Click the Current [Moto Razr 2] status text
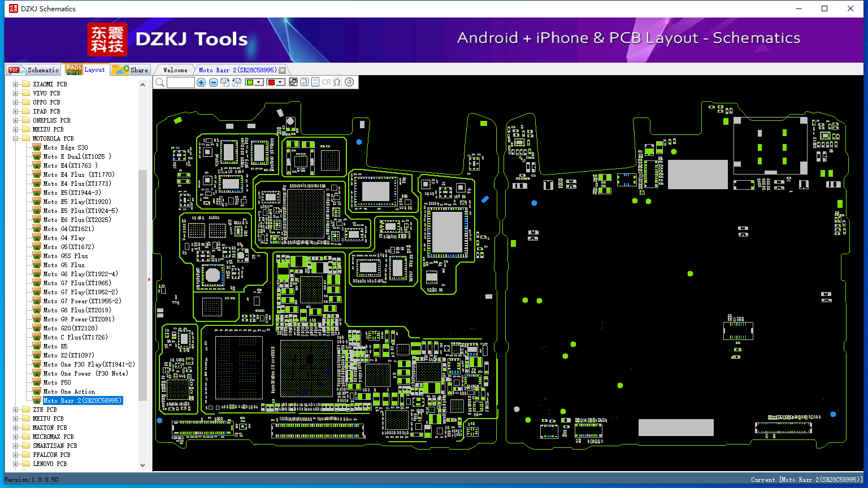 tap(807, 480)
